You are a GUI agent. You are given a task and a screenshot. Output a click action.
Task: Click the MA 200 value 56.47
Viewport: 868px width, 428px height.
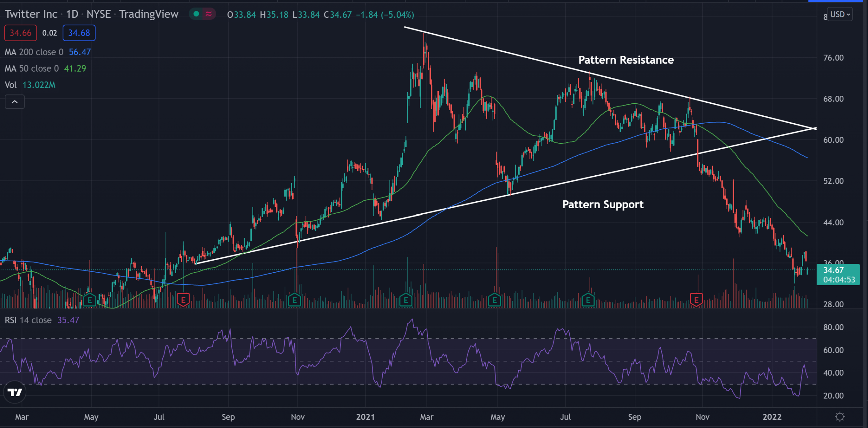(80, 52)
